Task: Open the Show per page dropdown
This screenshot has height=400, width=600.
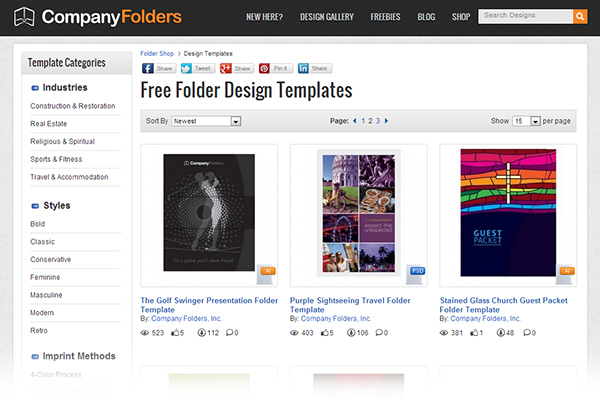Action: (x=526, y=121)
